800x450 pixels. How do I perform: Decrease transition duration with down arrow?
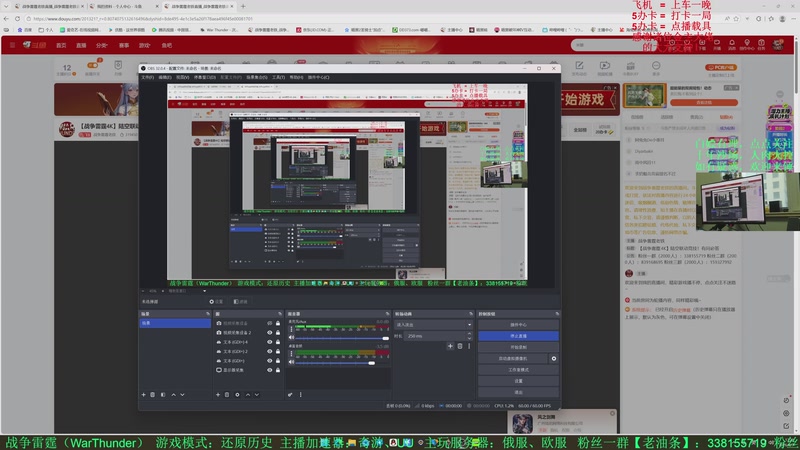pos(469,338)
